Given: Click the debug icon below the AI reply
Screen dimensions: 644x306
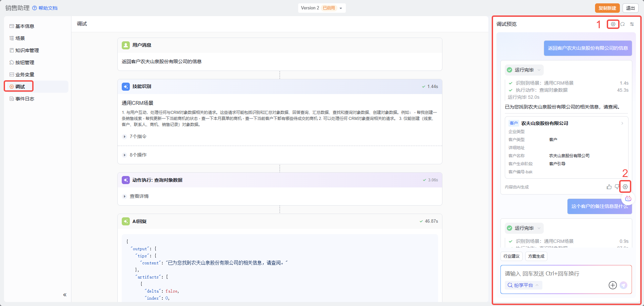Looking at the screenshot, I should point(625,187).
